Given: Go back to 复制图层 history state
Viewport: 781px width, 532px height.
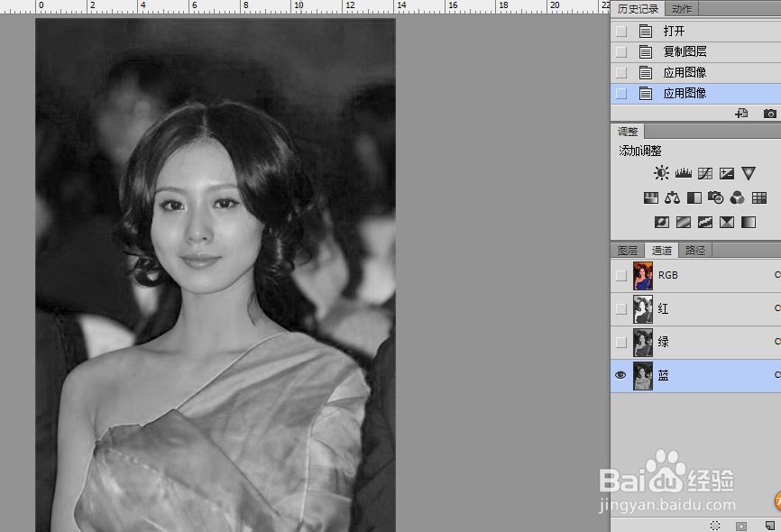Looking at the screenshot, I should [696, 51].
